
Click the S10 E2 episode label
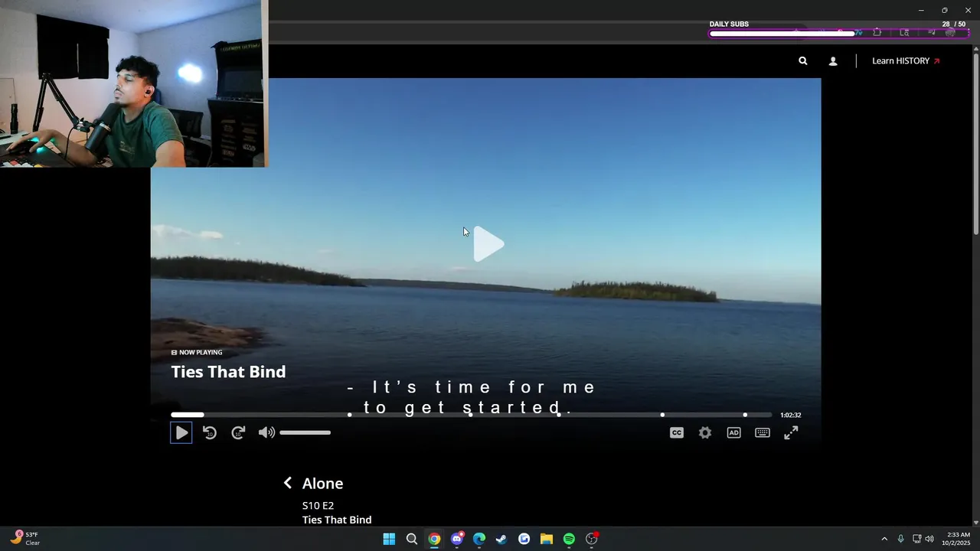tap(318, 506)
